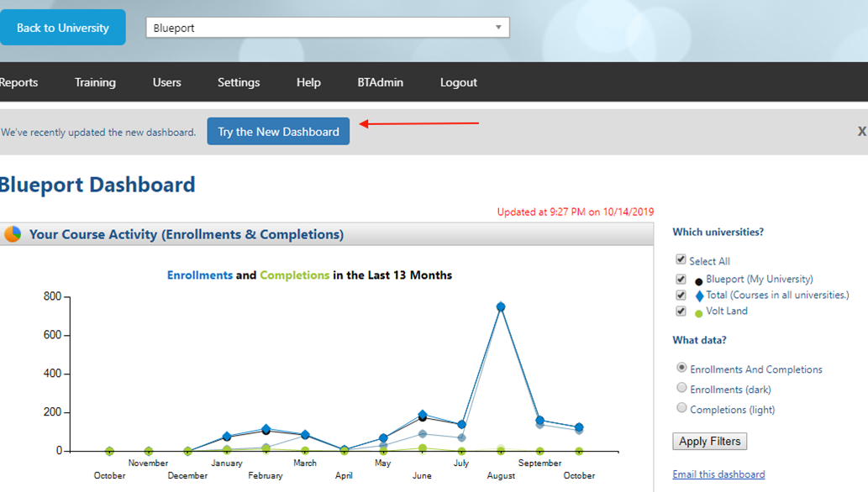
Task: Dismiss the dashboard update banner with X
Action: [861, 131]
